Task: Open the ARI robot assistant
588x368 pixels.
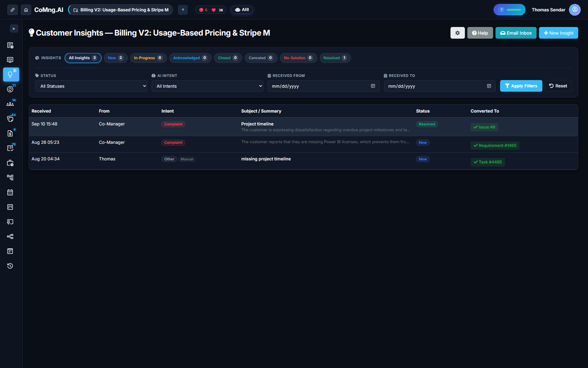Action: click(x=242, y=10)
